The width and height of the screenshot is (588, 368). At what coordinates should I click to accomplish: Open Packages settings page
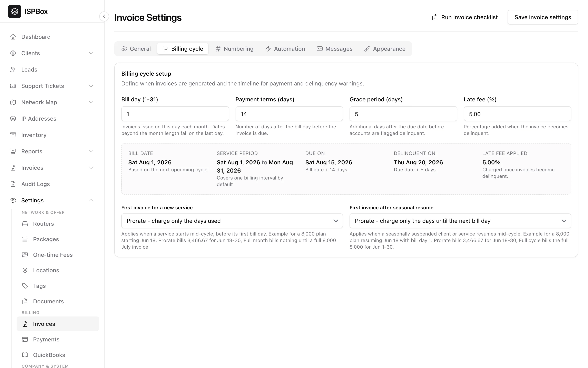point(58,239)
